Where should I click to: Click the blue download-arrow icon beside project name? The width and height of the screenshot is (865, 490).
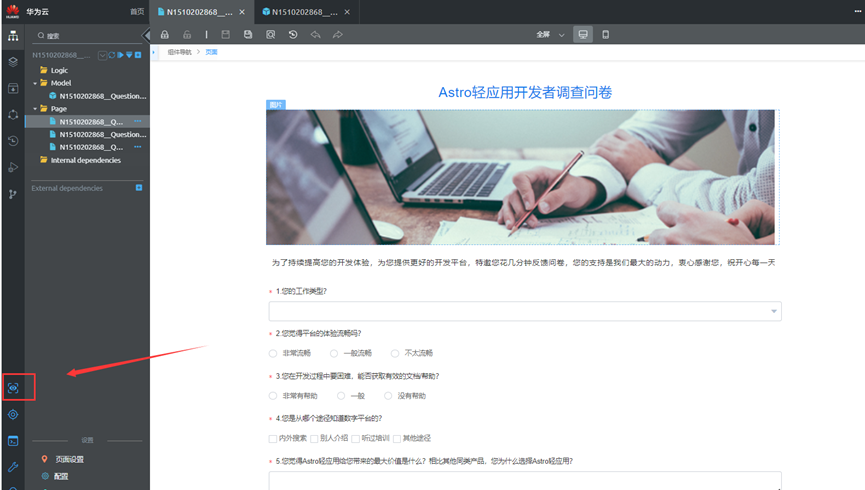pyautogui.click(x=129, y=55)
